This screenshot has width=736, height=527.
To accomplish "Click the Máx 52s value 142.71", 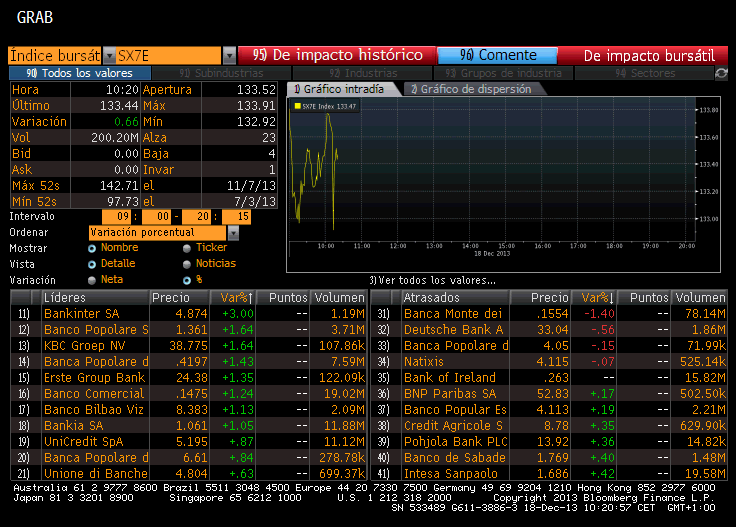I will pos(119,185).
